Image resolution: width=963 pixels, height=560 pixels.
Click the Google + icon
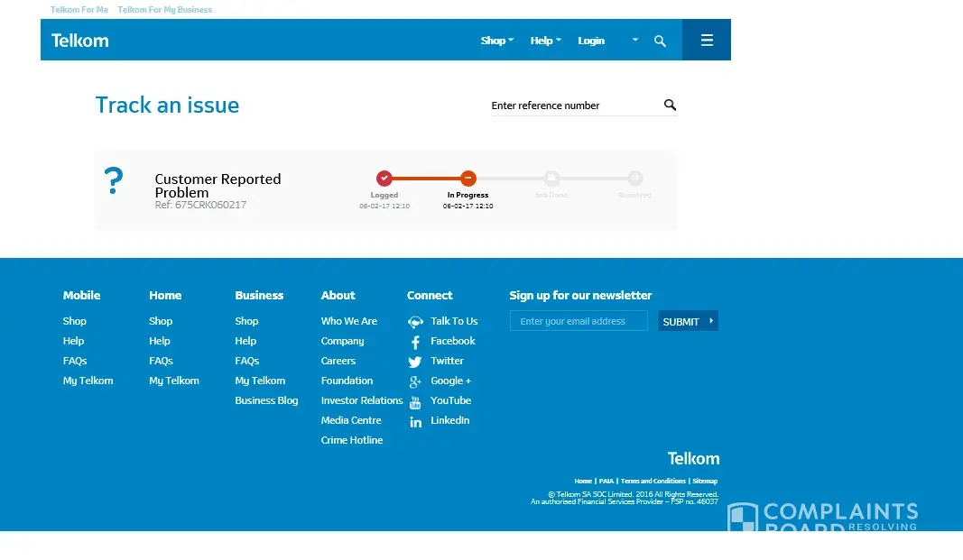click(x=415, y=382)
